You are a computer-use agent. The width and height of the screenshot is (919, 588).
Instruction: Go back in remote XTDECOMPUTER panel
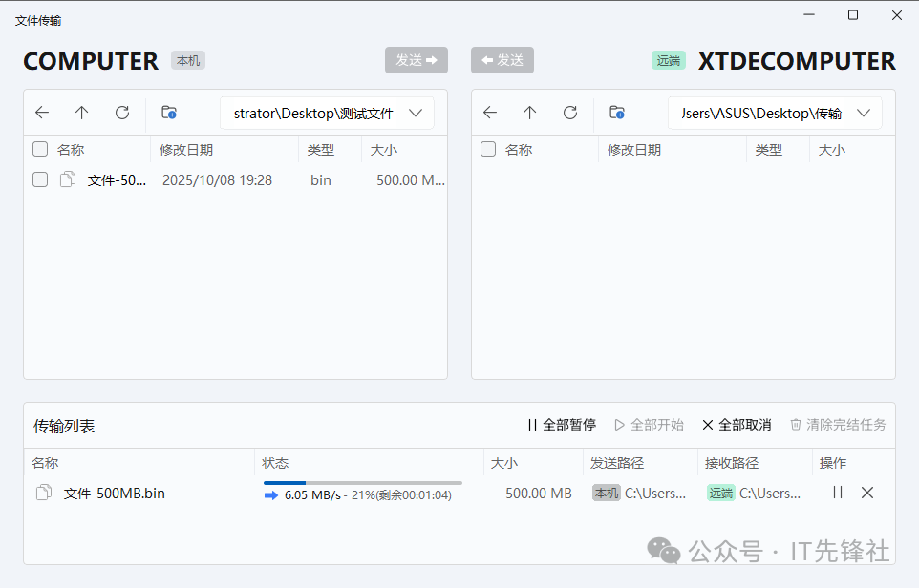click(490, 113)
